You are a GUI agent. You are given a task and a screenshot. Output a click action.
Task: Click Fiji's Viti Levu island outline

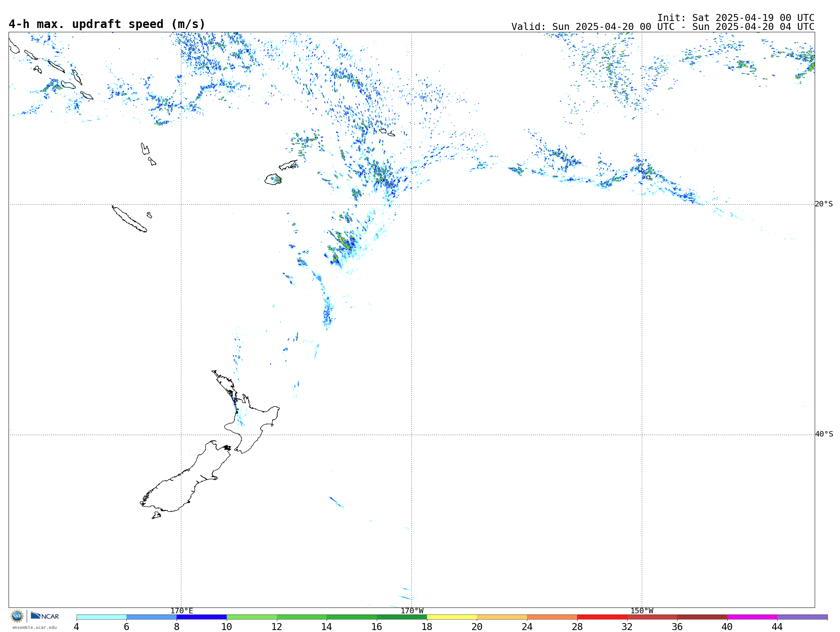(x=273, y=179)
